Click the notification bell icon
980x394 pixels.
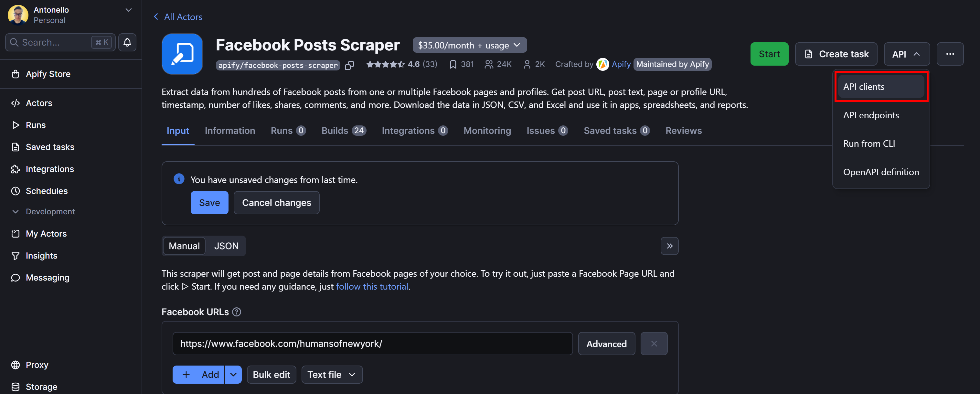point(127,42)
